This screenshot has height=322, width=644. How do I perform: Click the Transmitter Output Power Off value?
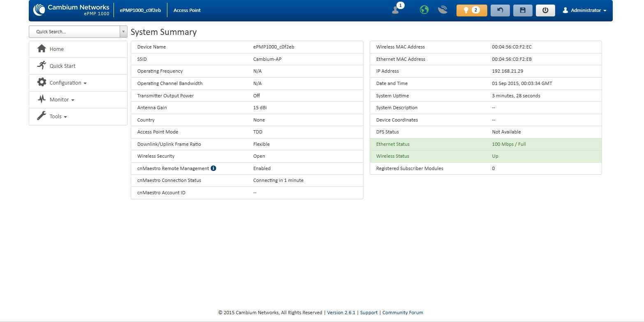coord(257,96)
